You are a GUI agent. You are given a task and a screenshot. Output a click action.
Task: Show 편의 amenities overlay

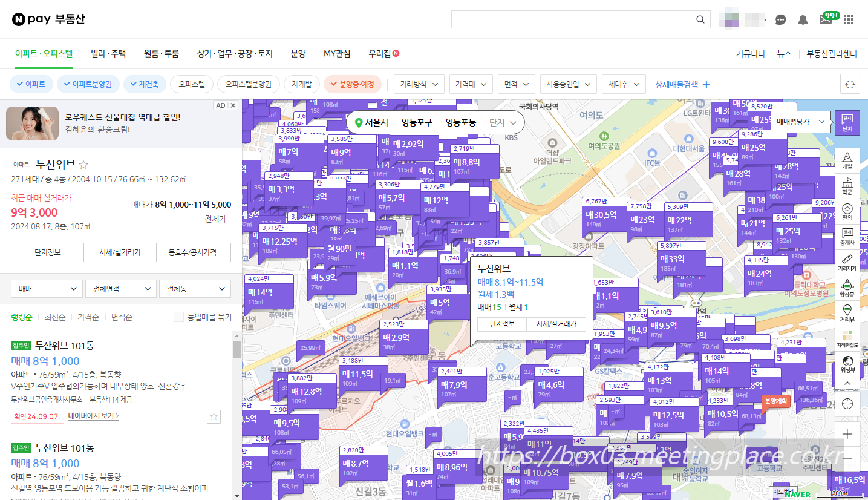847,212
